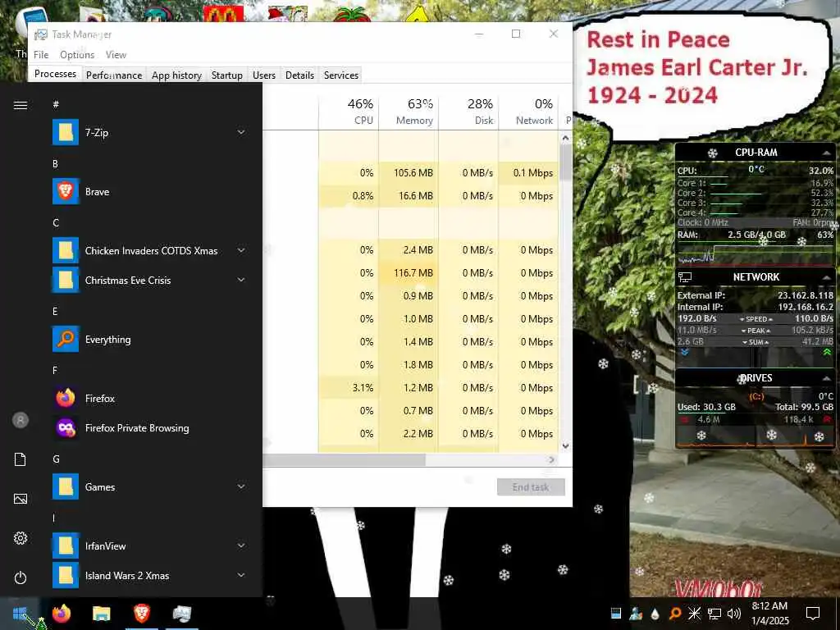
Task: Open the View menu in Task Manager
Action: [116, 55]
